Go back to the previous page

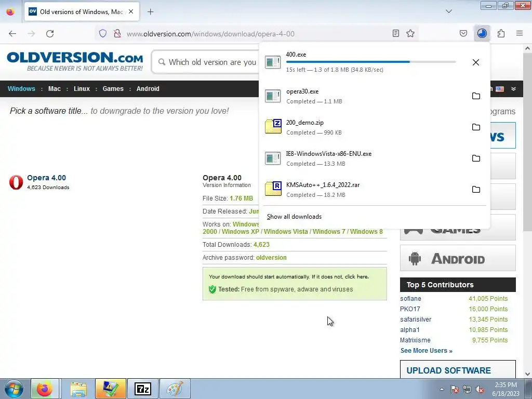(x=12, y=34)
